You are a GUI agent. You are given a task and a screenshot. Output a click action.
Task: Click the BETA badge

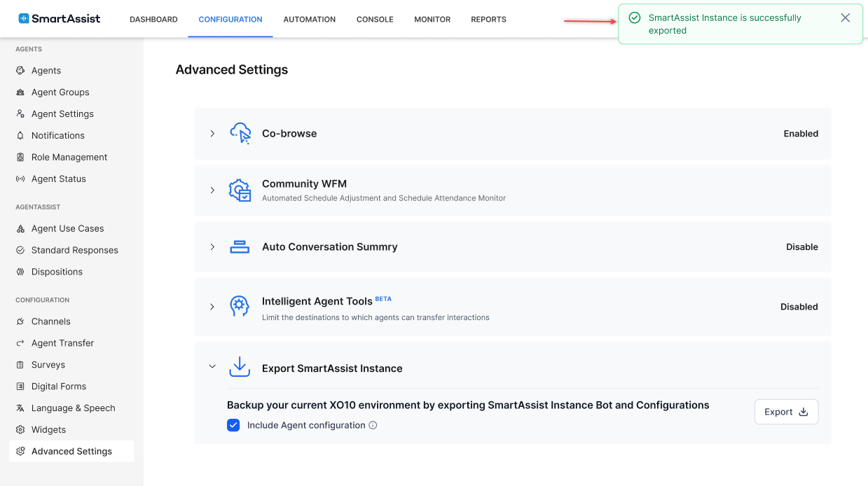click(383, 298)
